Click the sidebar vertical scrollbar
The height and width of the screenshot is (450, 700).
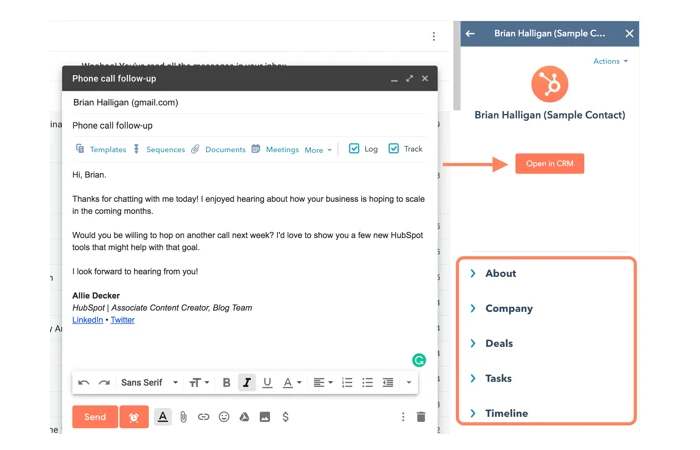tap(456, 65)
